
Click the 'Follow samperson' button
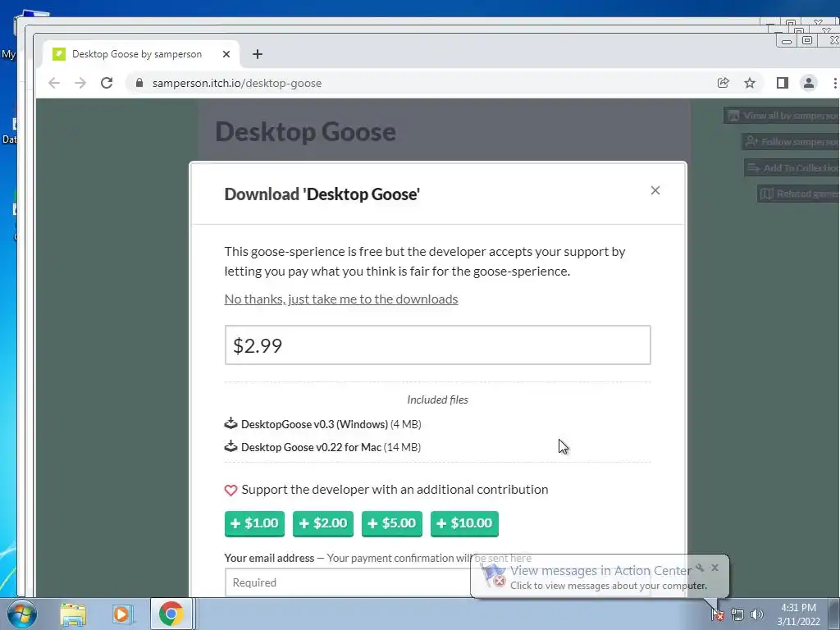(x=791, y=141)
